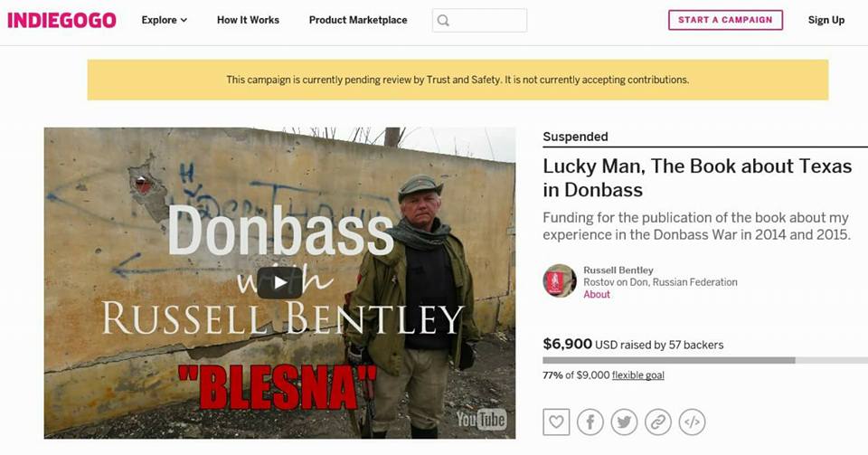Share campaign on Facebook

coord(590,422)
